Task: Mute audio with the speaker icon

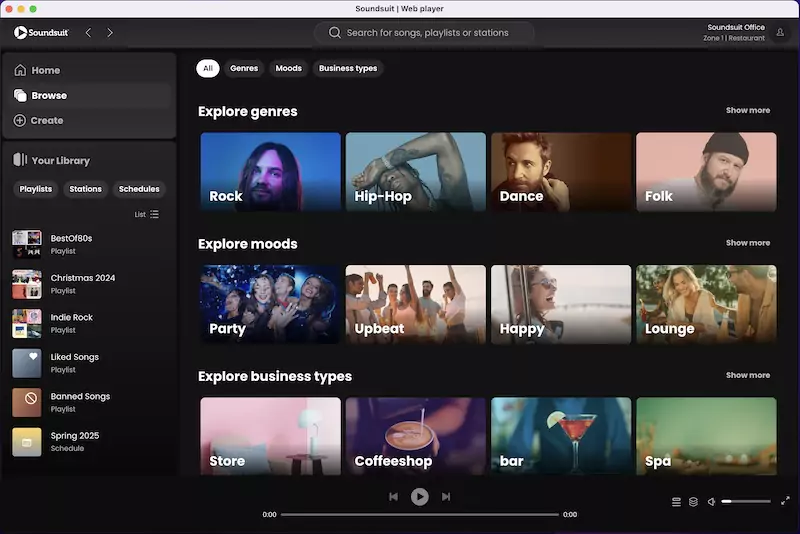Action: coord(711,502)
